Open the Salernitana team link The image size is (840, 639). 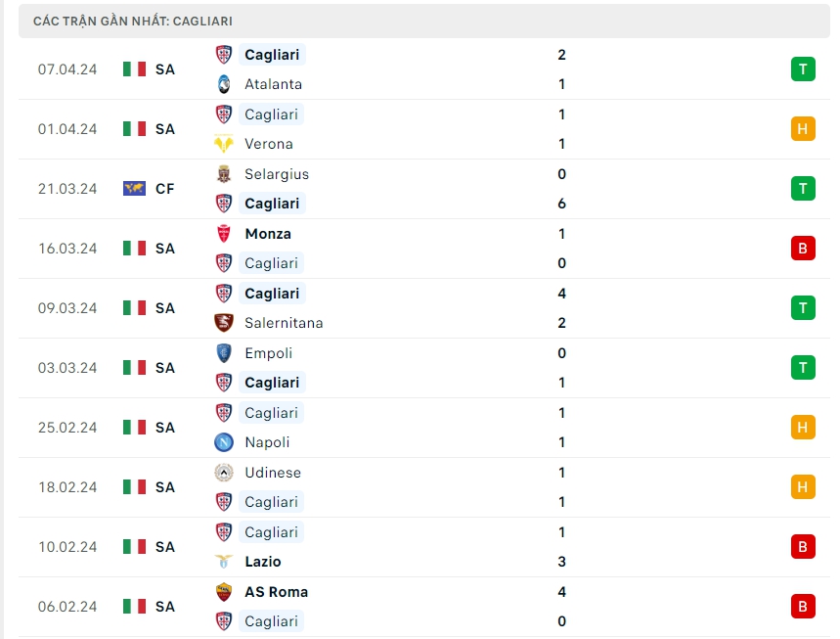(x=284, y=323)
